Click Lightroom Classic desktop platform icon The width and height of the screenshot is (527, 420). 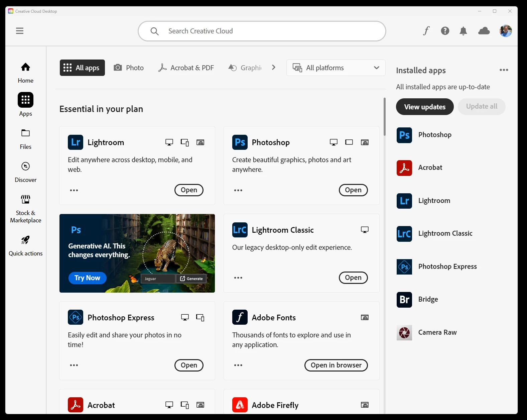click(365, 230)
